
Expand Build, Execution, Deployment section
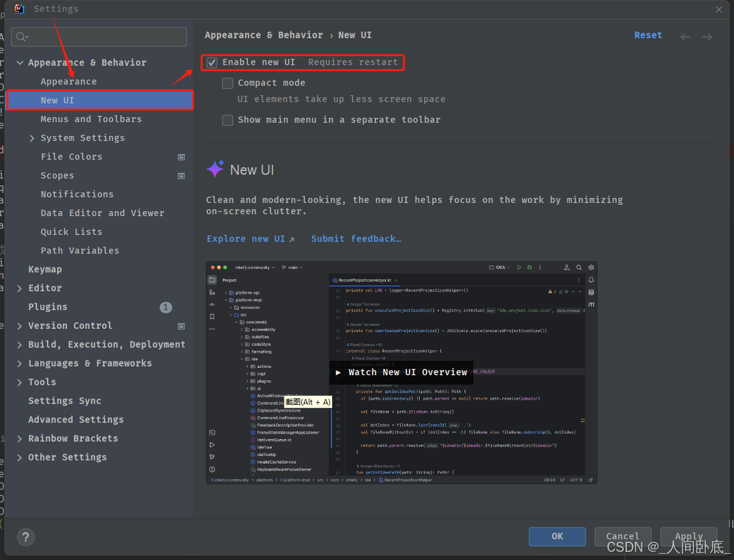click(19, 345)
